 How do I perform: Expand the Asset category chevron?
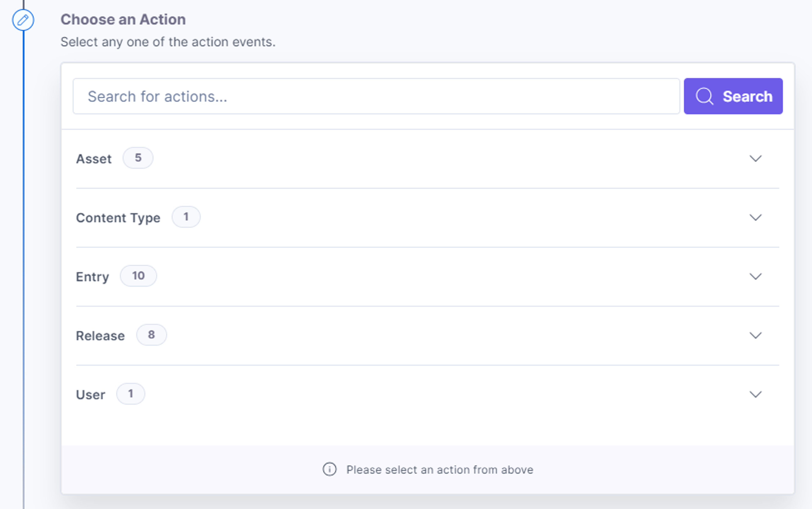755,158
